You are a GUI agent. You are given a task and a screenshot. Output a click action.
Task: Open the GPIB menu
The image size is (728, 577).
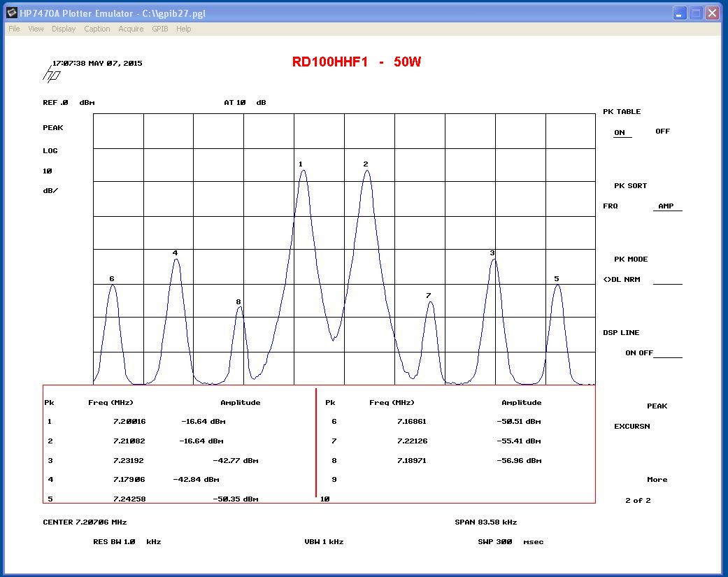coord(160,29)
